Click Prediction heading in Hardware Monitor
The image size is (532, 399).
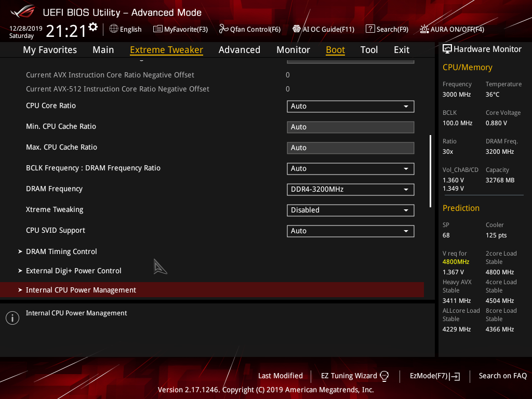(461, 208)
